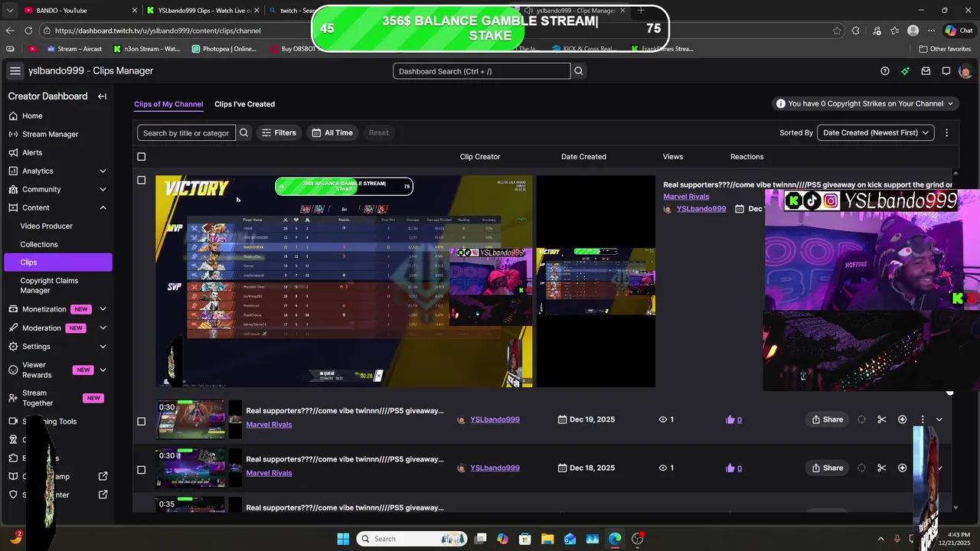Open the Windows Start menu
Screen dimensions: 980x551
click(x=343, y=539)
